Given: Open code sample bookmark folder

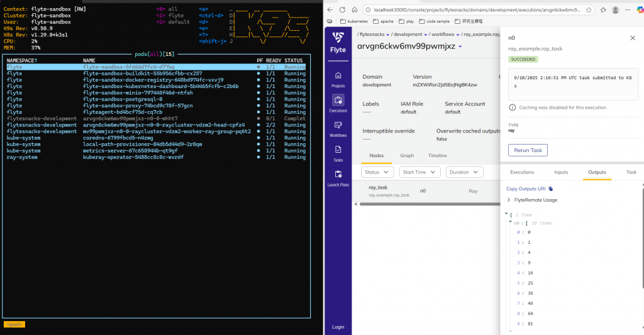Looking at the screenshot, I should pos(434,21).
